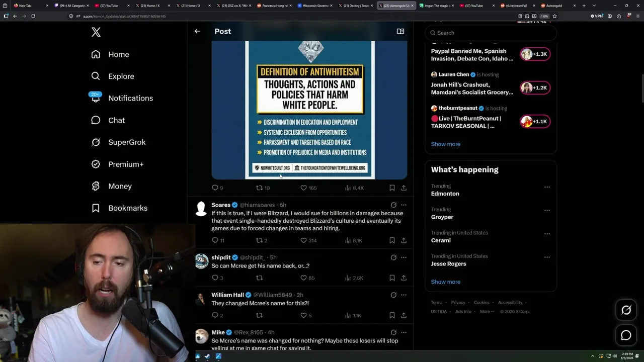644x362 pixels.
Task: Open more options for Jesse Rogers trend
Action: tap(547, 257)
